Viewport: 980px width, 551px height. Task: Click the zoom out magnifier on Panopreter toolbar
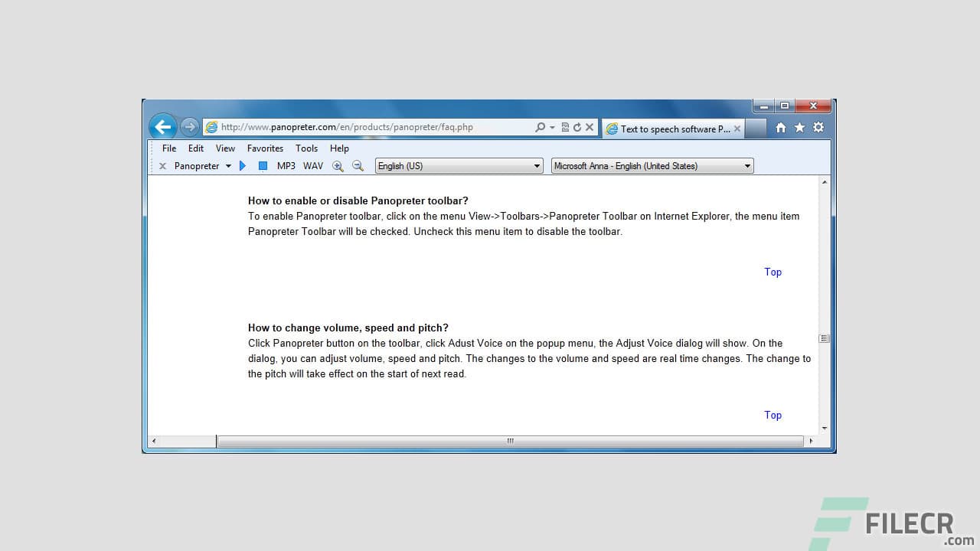point(358,166)
